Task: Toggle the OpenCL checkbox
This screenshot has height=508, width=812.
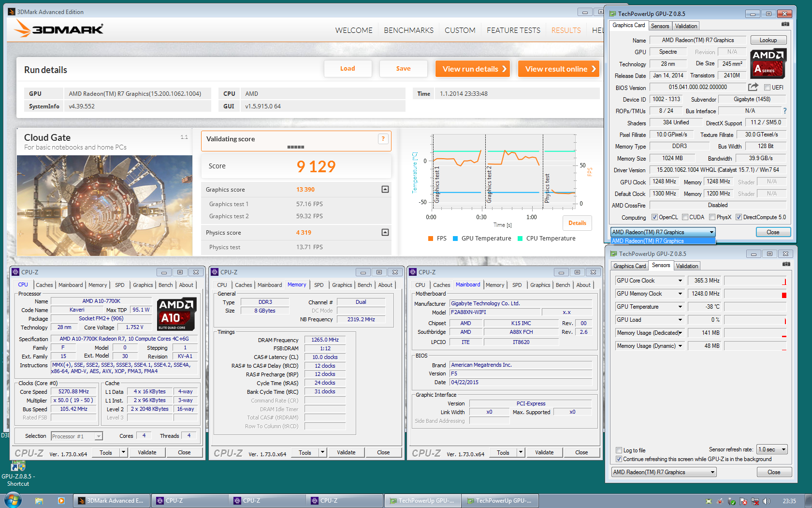Action: (654, 217)
